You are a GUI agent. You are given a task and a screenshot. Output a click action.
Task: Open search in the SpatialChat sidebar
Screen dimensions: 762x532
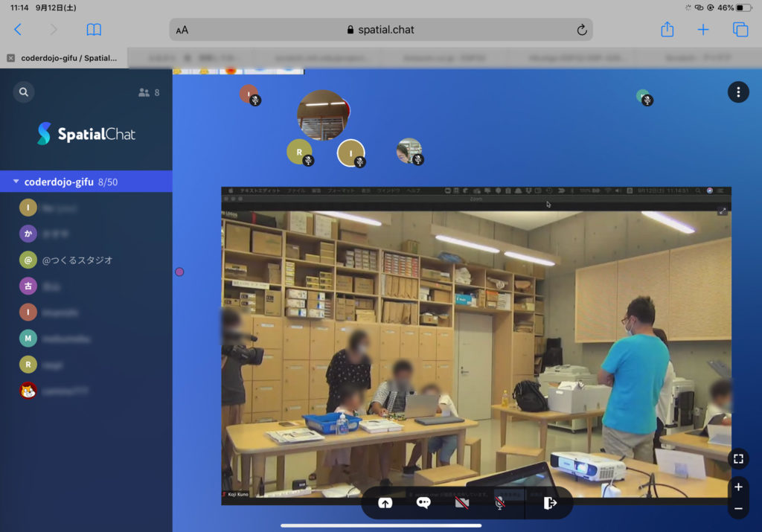point(23,92)
